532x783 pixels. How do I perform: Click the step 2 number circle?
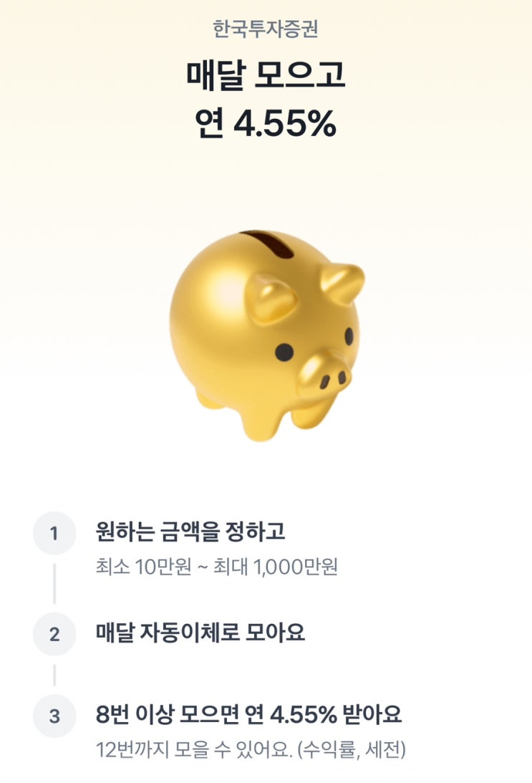pos(54,634)
